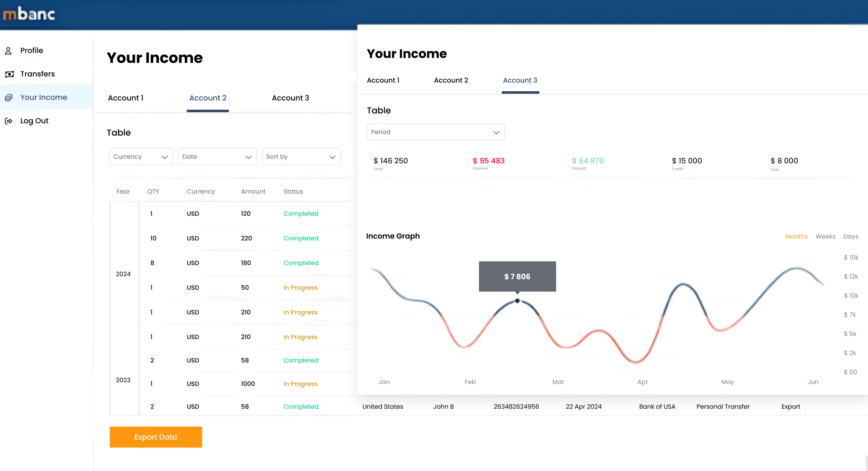The width and height of the screenshot is (868, 471).
Task: Open the Currency dropdown
Action: [141, 157]
